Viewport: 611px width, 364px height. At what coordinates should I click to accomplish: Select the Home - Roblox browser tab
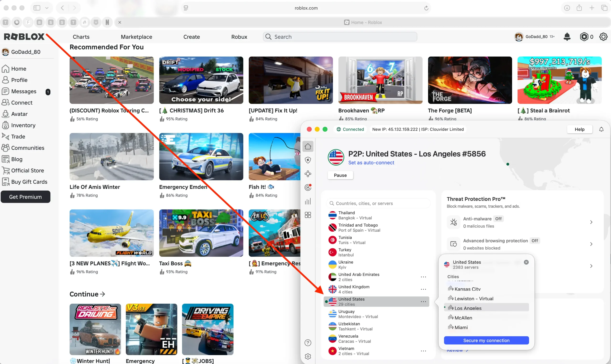[x=363, y=22]
